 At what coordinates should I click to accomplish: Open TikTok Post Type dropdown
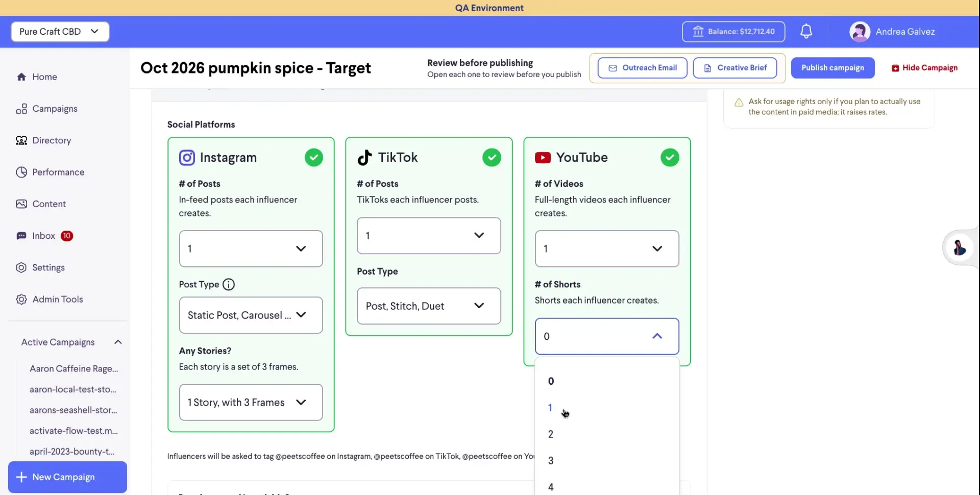(x=429, y=306)
